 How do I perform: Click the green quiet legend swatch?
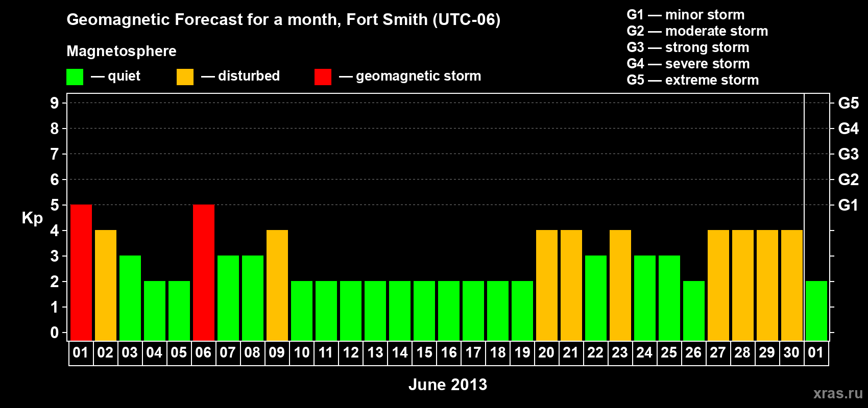click(x=75, y=77)
